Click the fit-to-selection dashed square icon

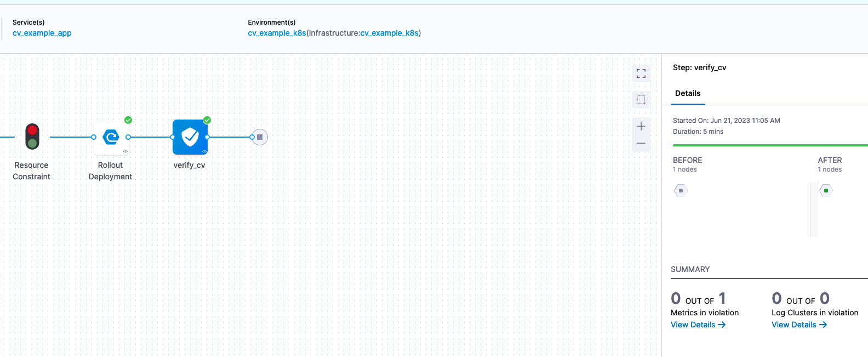(641, 100)
